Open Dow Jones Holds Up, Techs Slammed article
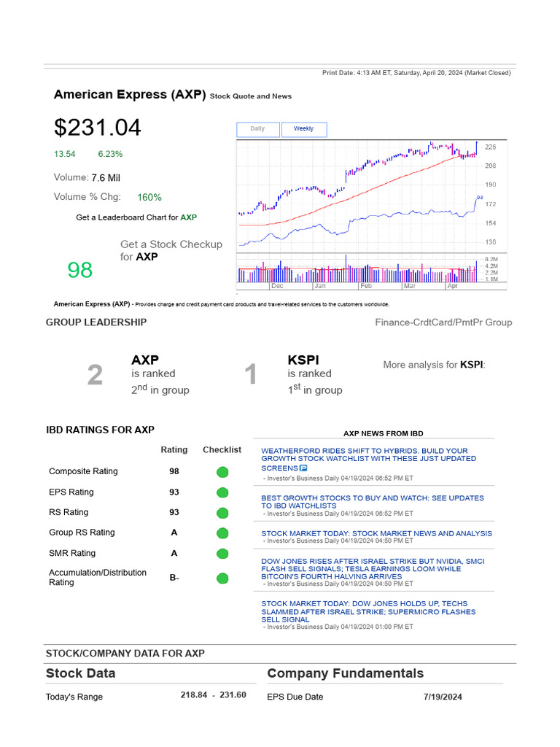560x747 pixels. point(369,611)
